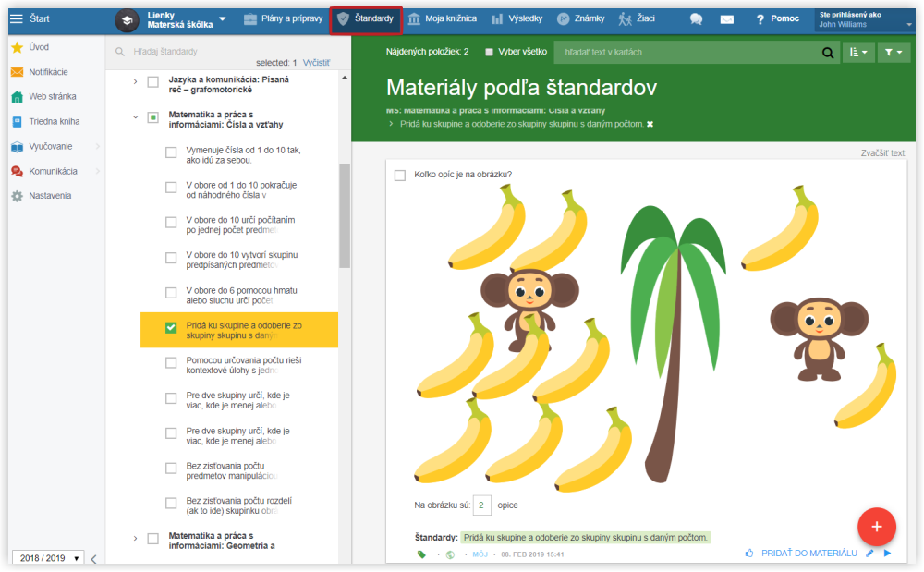Open messages via the envelope icon in top bar
The width and height of the screenshot is (924, 572).
pyautogui.click(x=727, y=19)
